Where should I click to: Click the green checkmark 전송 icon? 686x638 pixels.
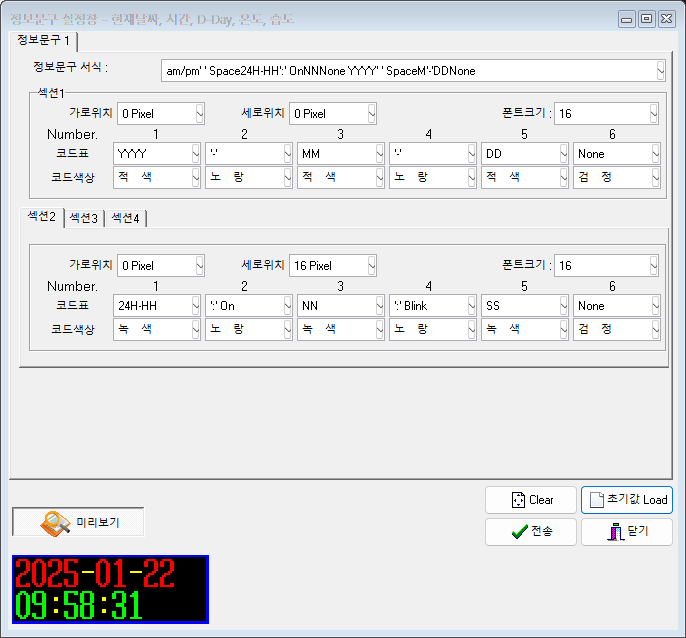pos(518,532)
